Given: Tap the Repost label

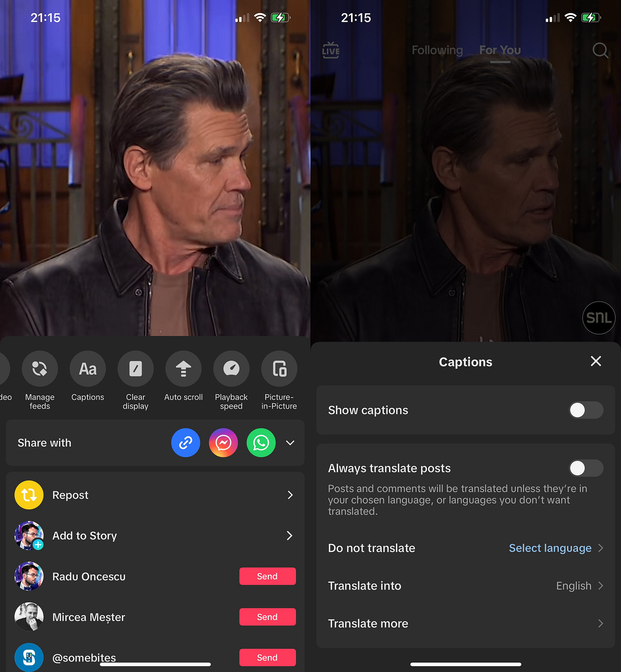Looking at the screenshot, I should [x=70, y=495].
